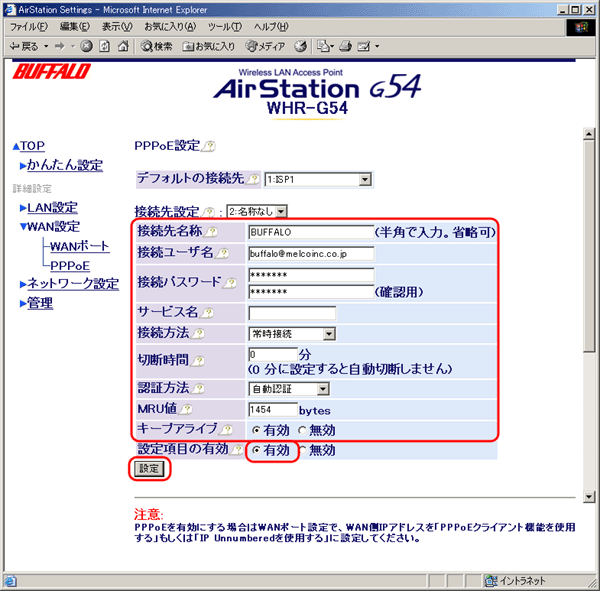Image resolution: width=600 pixels, height=591 pixels.
Task: Open help icon beside 接続ユーザ名
Action: point(222,253)
